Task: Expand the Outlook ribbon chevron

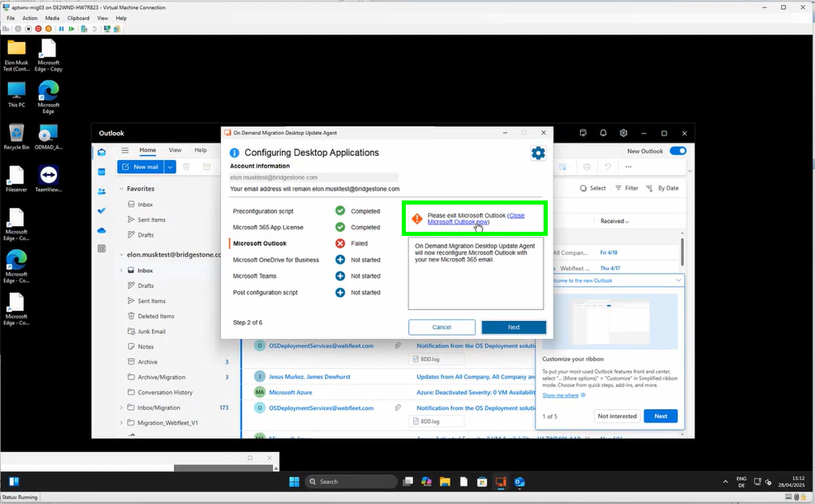Action: 690,171
